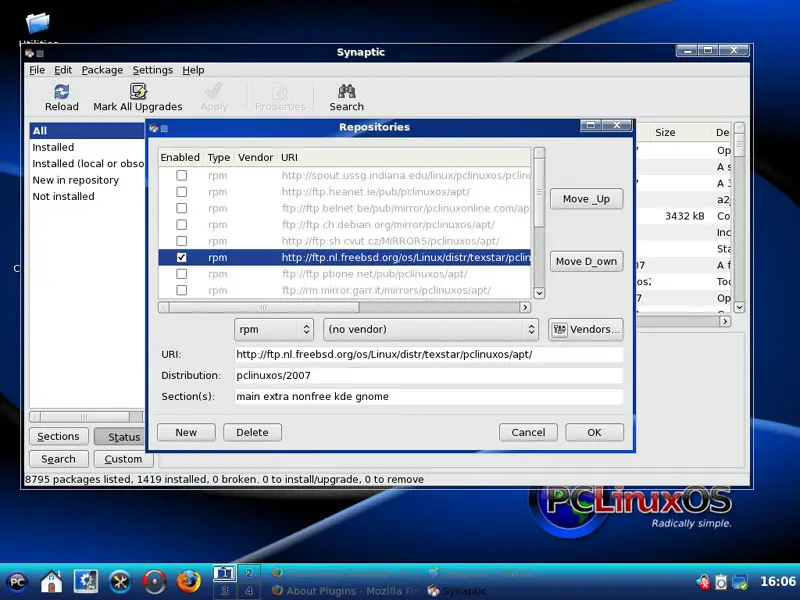Open the folder icon on the desktop

(37, 22)
